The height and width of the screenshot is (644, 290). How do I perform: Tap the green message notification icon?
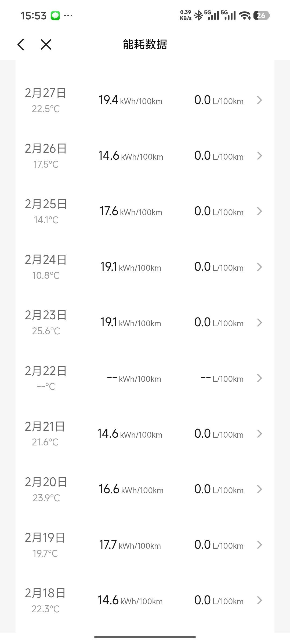tap(55, 16)
